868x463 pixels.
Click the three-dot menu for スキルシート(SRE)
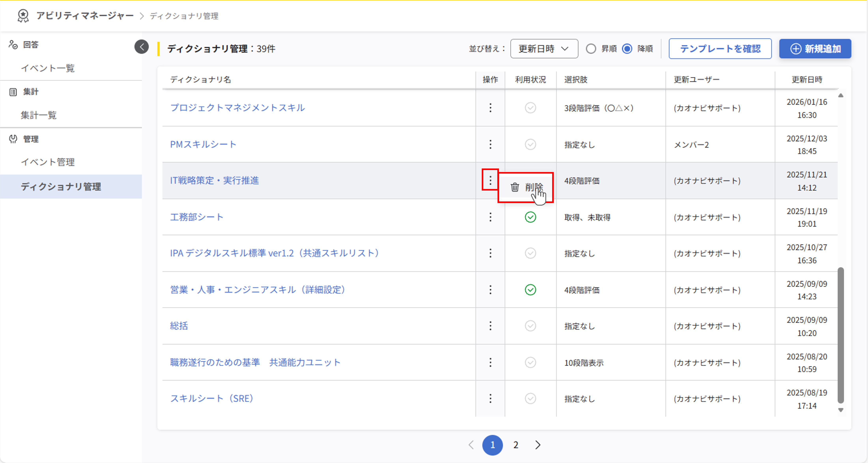coord(490,399)
